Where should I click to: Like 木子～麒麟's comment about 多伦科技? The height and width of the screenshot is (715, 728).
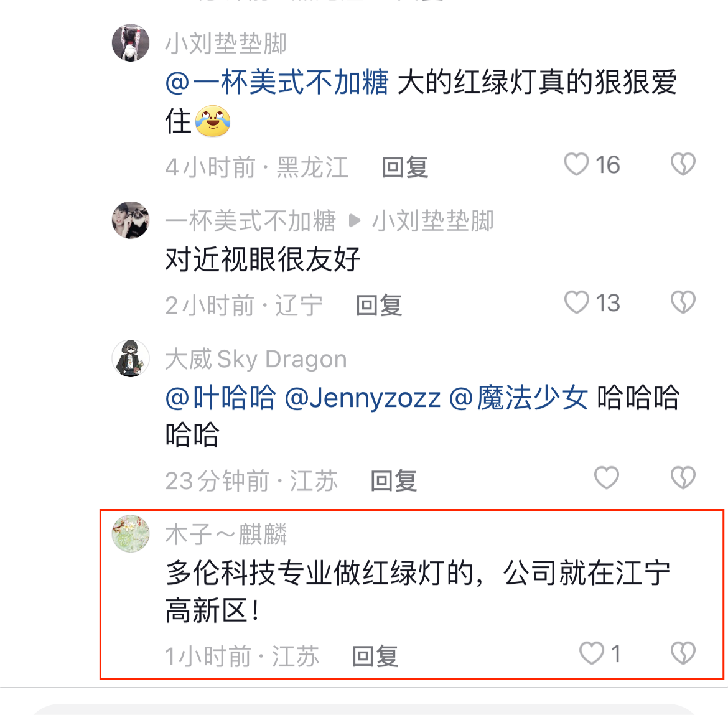coord(591,654)
